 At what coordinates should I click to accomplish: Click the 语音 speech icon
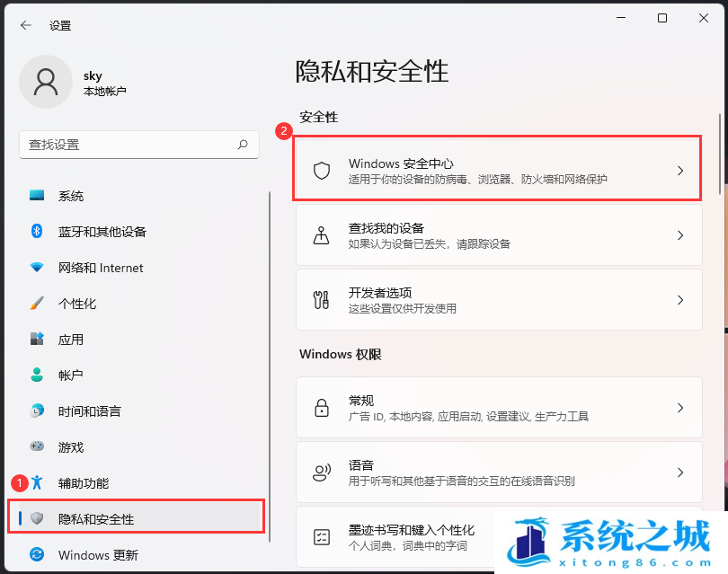[x=321, y=472]
